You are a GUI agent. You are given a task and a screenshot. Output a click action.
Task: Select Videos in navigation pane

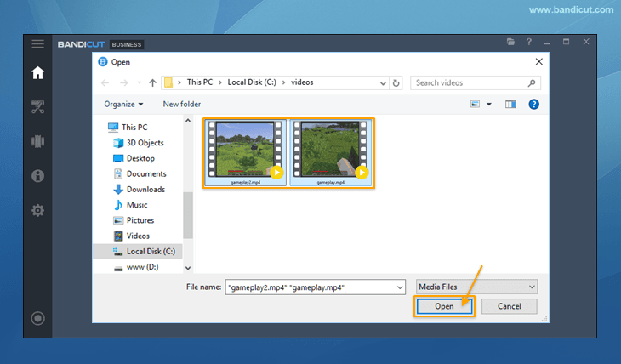click(132, 236)
